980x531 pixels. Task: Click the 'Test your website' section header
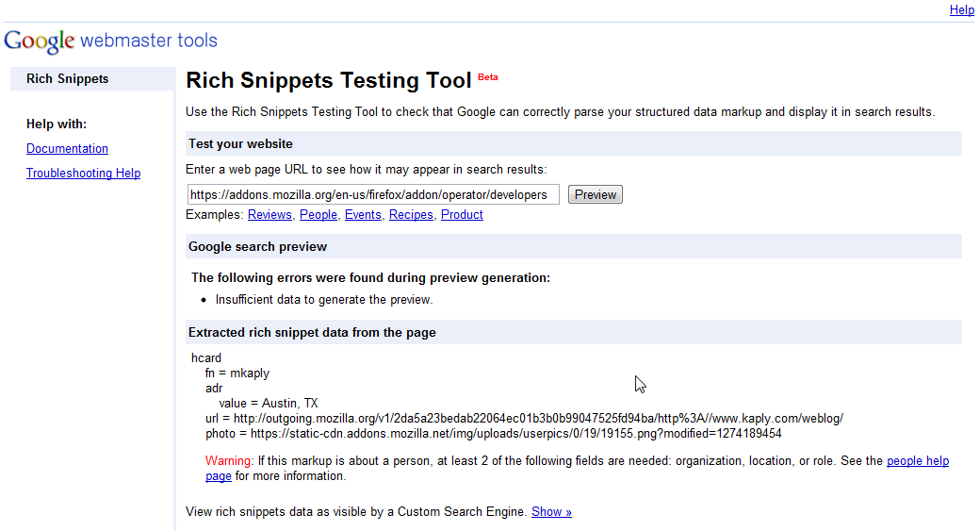click(574, 144)
